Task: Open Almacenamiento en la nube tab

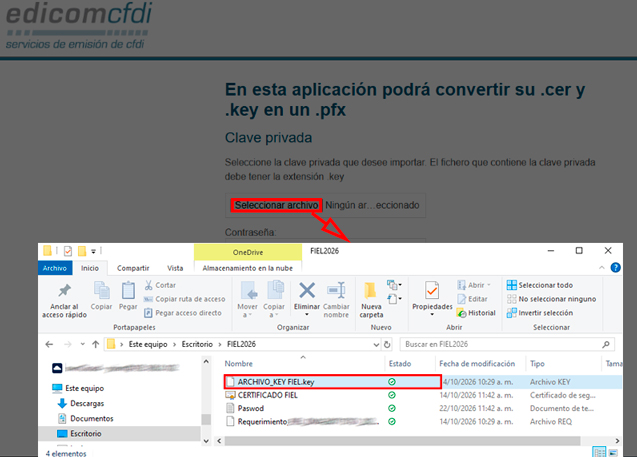Action: (x=248, y=268)
